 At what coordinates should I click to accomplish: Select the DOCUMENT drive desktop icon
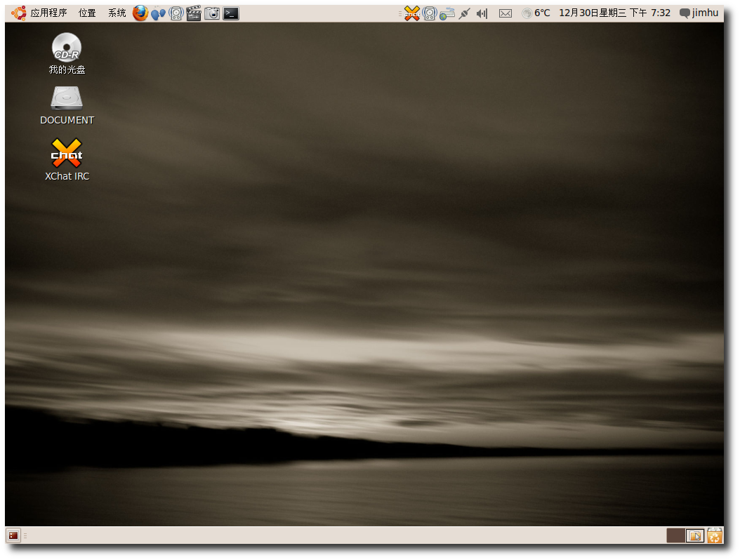67,105
